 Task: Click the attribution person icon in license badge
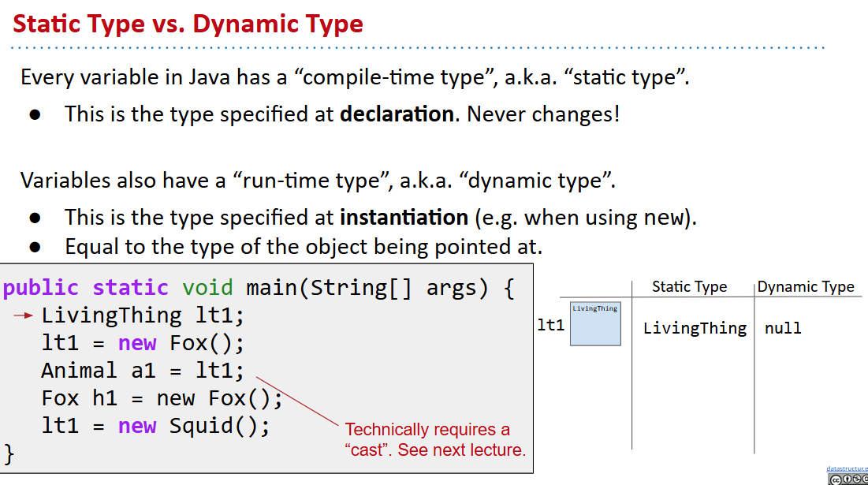(848, 479)
